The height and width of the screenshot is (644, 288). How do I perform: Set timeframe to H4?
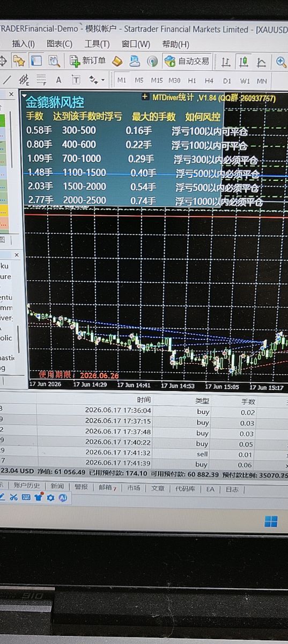click(x=209, y=80)
